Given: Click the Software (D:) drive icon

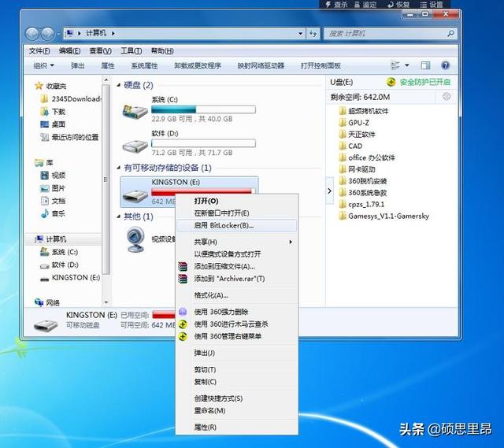Looking at the screenshot, I should point(135,146).
